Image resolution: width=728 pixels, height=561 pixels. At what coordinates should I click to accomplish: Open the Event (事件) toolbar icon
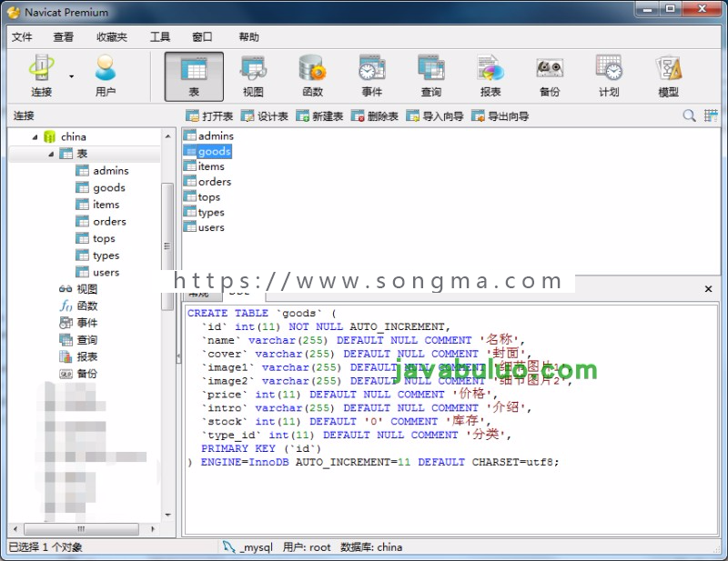click(x=372, y=75)
